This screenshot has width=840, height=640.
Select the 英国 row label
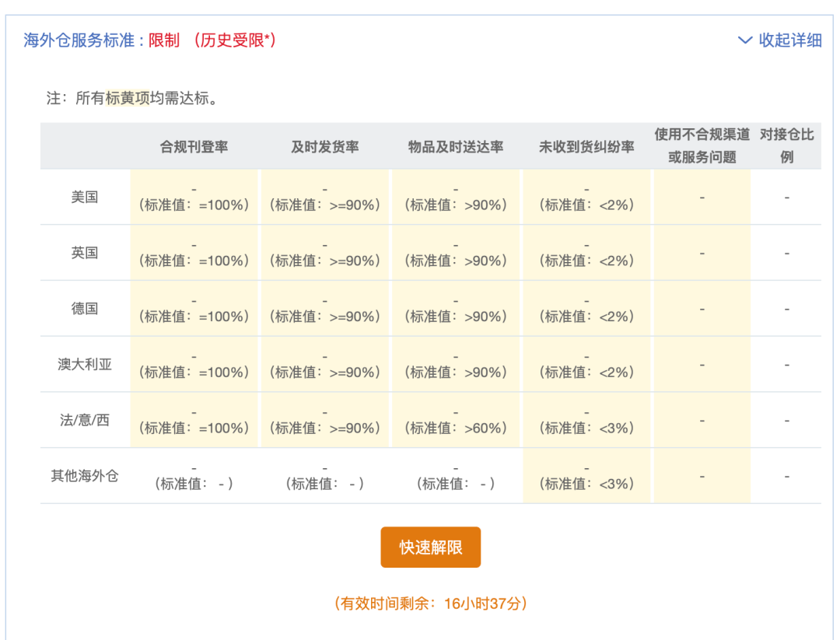85,253
